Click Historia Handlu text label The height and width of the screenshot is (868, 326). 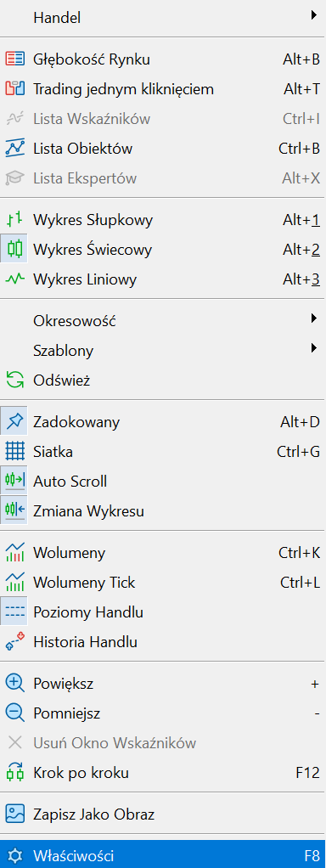(x=85, y=642)
